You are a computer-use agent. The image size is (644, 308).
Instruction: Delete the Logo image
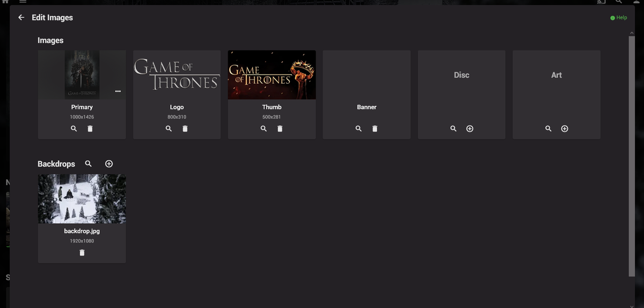[185, 129]
